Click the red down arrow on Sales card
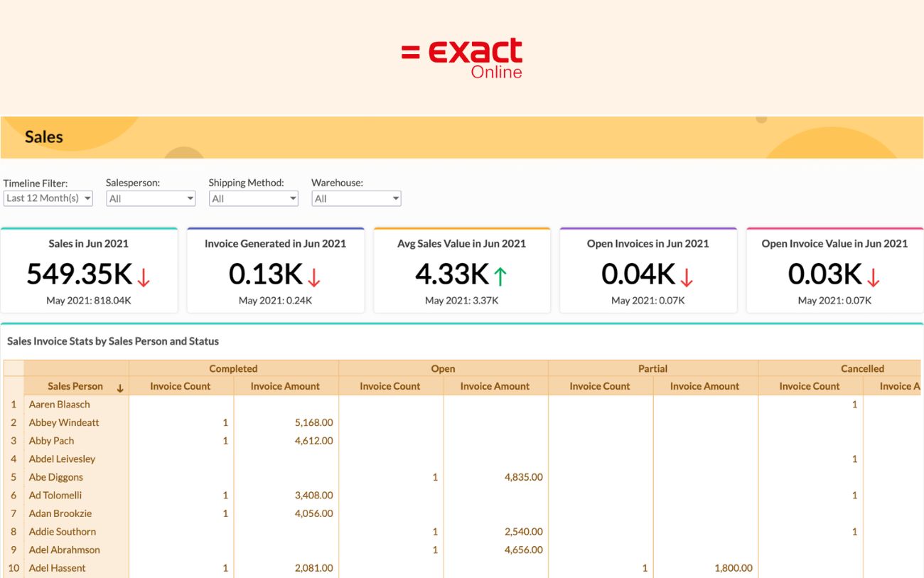 pyautogui.click(x=144, y=277)
